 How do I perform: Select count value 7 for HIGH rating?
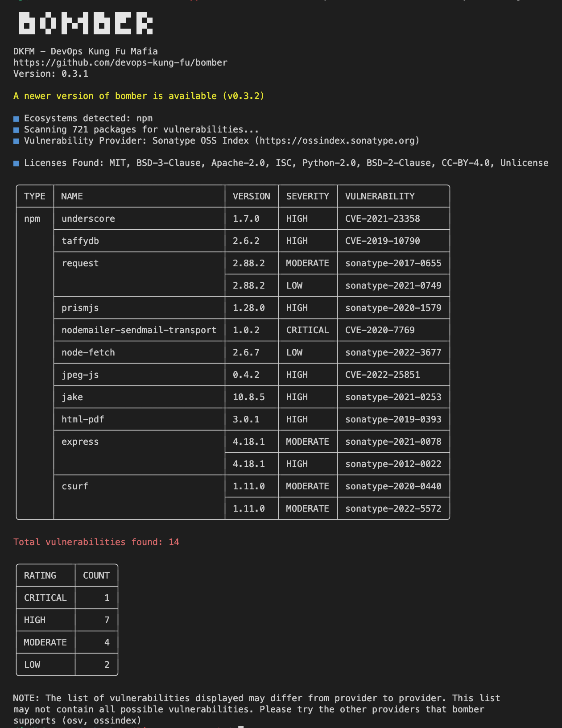click(x=107, y=620)
